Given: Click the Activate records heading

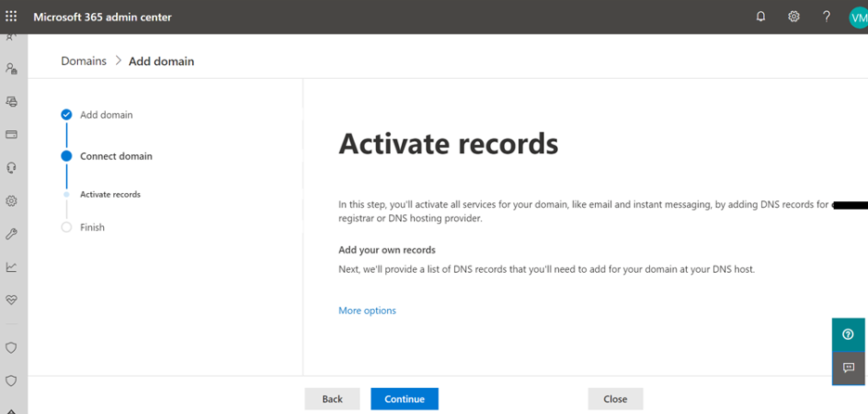Looking at the screenshot, I should [448, 145].
